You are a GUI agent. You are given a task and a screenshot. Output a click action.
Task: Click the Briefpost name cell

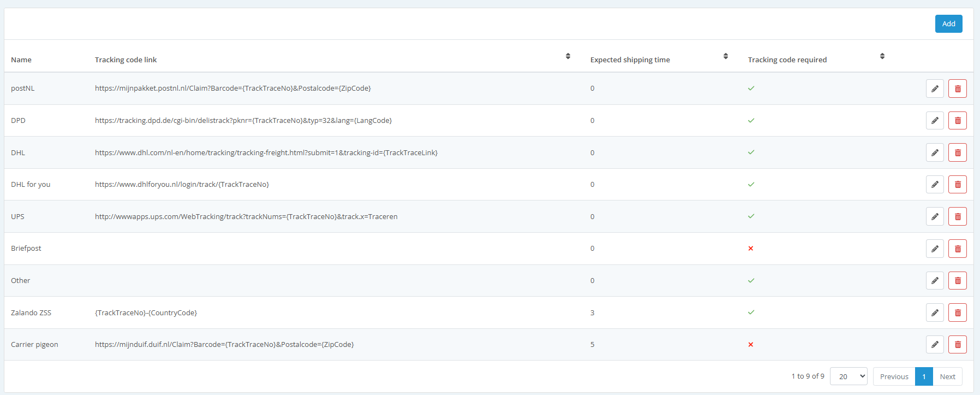[26, 249]
